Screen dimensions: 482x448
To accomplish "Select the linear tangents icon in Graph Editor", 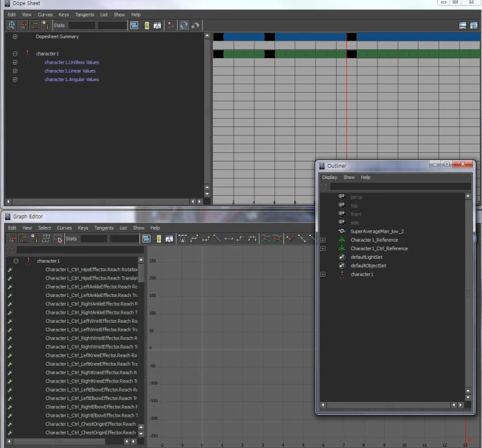I will 217,239.
